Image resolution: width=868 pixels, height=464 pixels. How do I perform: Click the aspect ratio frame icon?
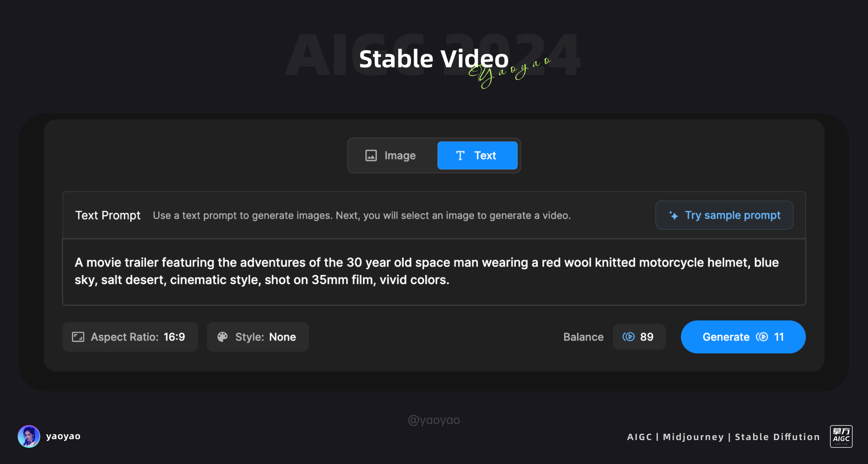click(78, 337)
